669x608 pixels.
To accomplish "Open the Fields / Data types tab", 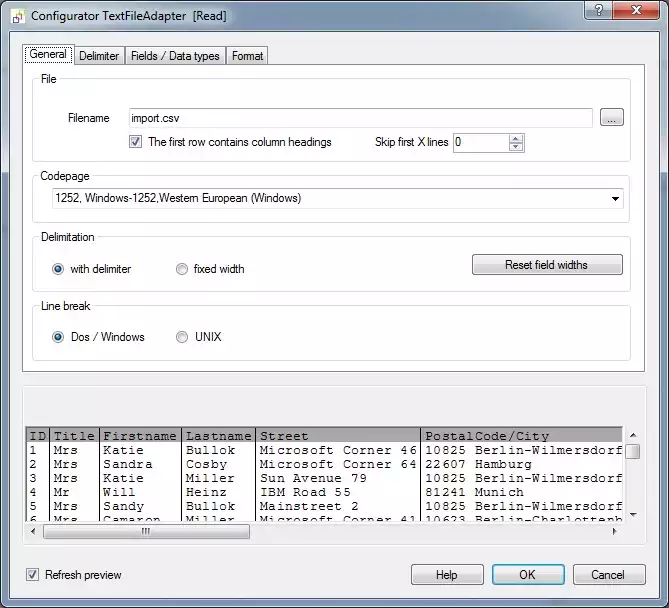I will click(x=175, y=56).
